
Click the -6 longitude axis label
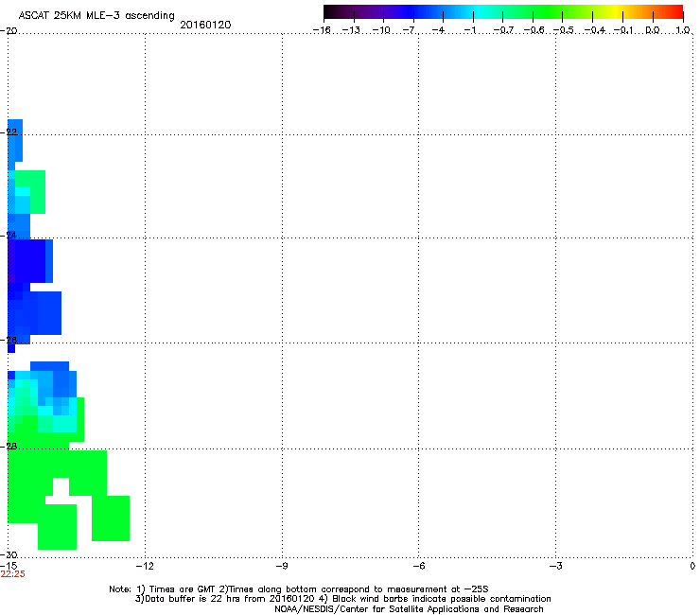coord(418,567)
